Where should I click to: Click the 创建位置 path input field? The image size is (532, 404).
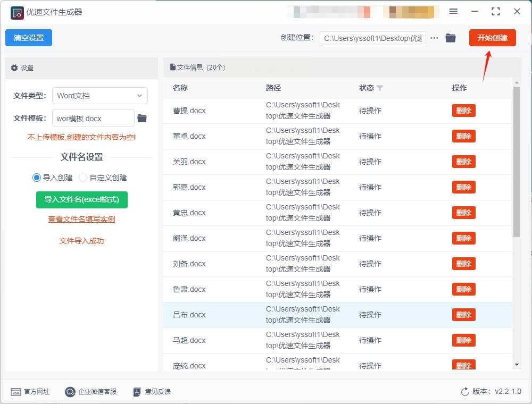[x=372, y=38]
